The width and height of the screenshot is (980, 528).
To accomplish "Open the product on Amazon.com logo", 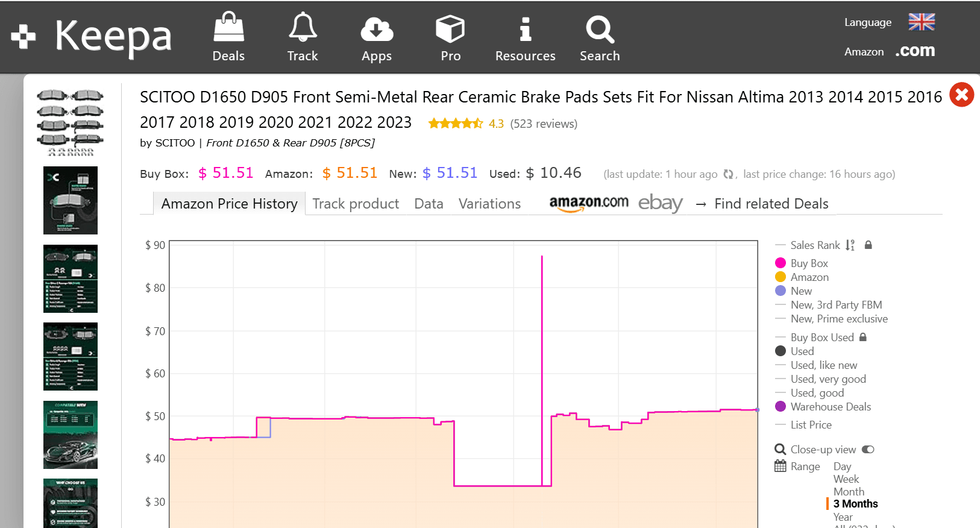I will tap(588, 203).
